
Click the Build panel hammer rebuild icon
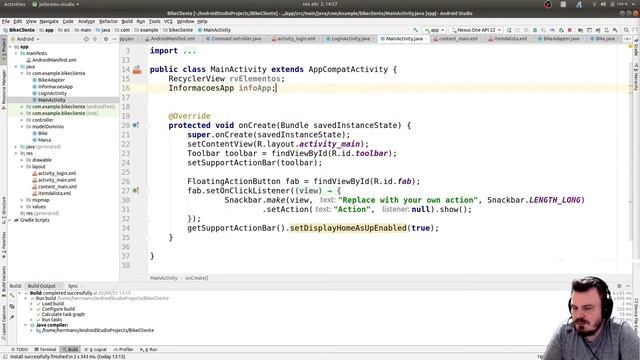coord(12,296)
